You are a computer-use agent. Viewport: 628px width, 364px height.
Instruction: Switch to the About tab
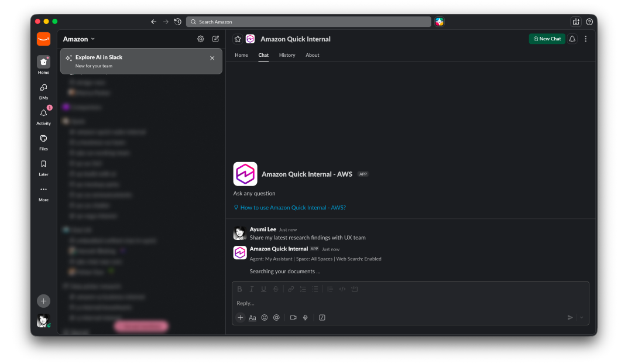coord(313,55)
